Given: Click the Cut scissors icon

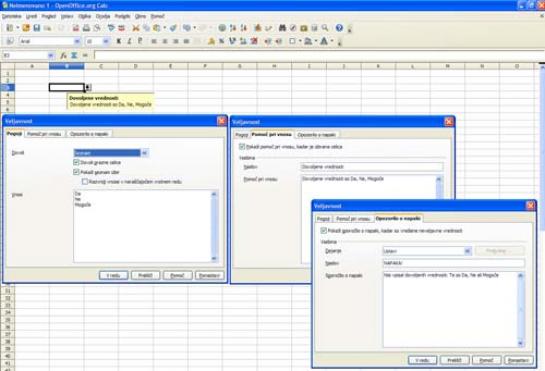Looking at the screenshot, I should coord(136,28).
